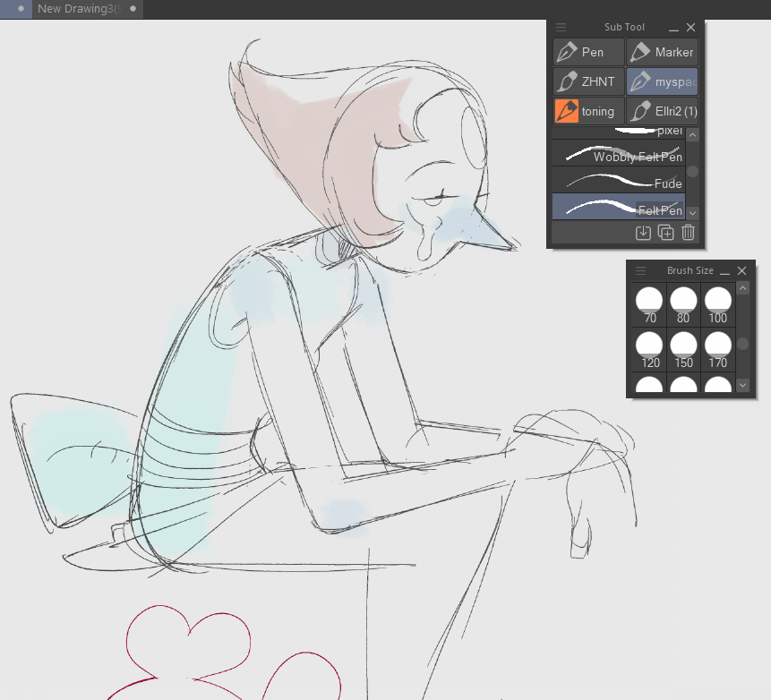Viewport: 771px width, 700px height.
Task: Click the Sub Tool list scroll up arrow
Action: [x=693, y=134]
